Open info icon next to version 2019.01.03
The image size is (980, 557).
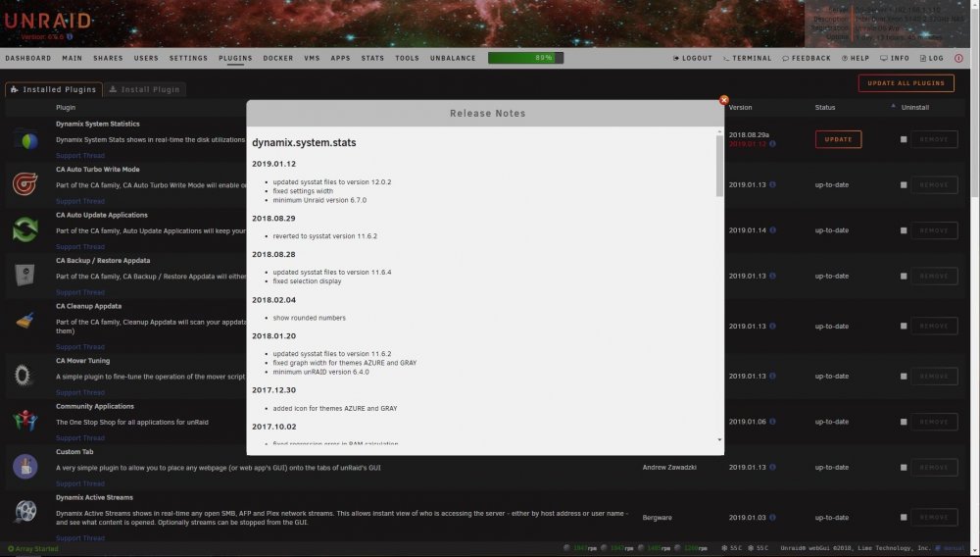click(x=772, y=517)
